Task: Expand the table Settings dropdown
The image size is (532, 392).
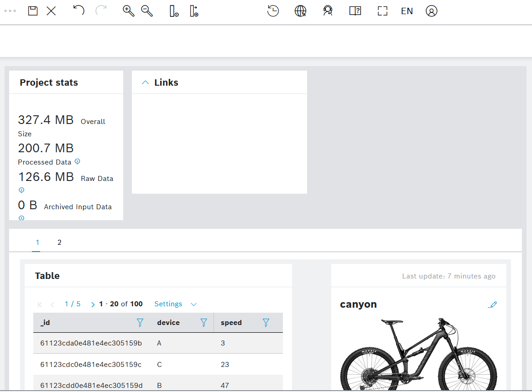Action: [x=175, y=304]
